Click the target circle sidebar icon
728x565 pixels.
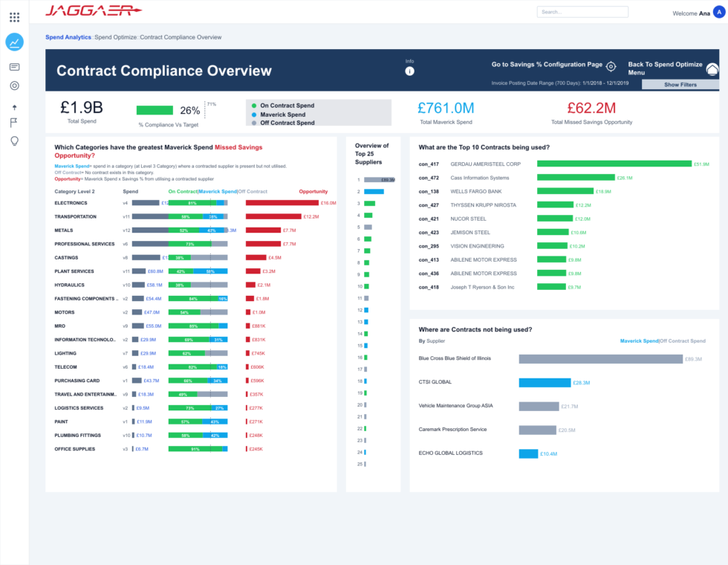14,85
